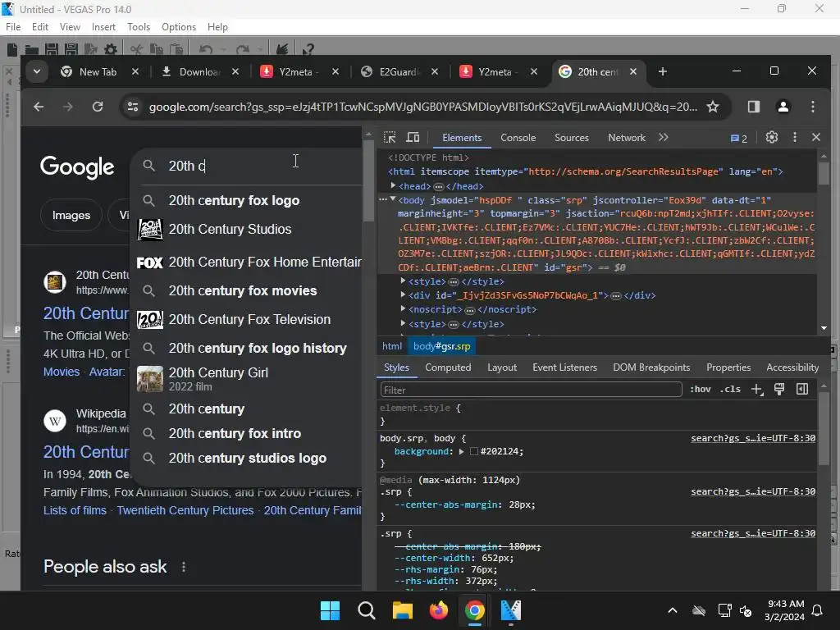The height and width of the screenshot is (630, 840).
Task: Switch to the Sources tab
Action: tap(571, 138)
